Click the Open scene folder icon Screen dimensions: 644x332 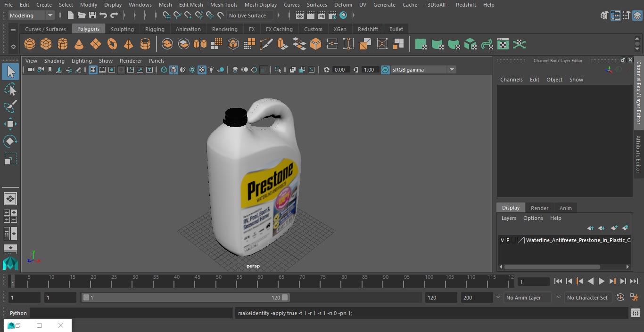tap(82, 16)
